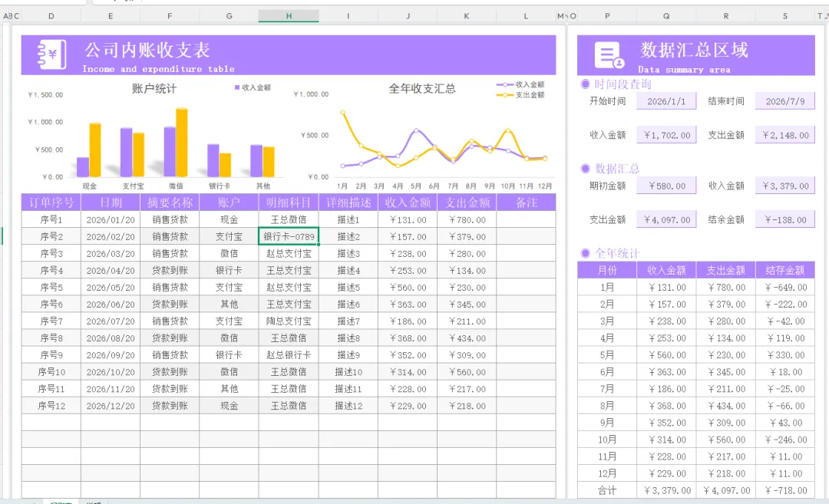Click the yellow 支出金额 legend in the line chart
The height and width of the screenshot is (504, 829).
point(520,95)
